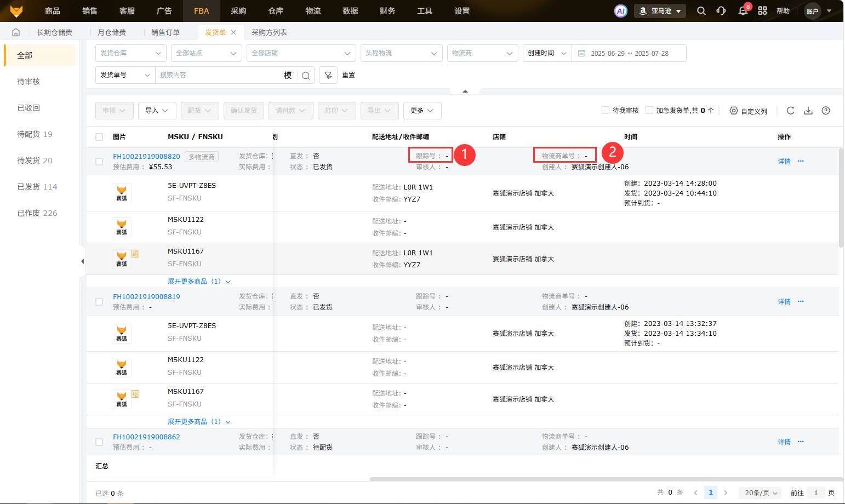Open the 发货仓库 dropdown

coord(130,53)
